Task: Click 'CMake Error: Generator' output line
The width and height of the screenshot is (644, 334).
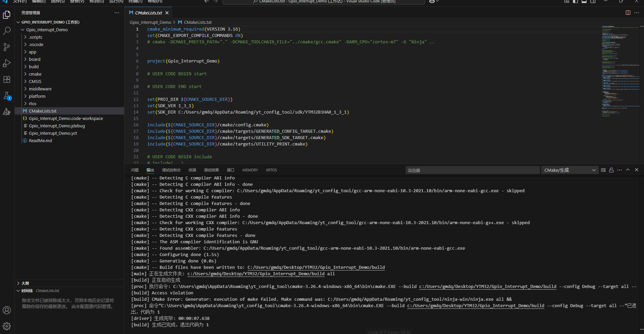Action: [x=321, y=299]
